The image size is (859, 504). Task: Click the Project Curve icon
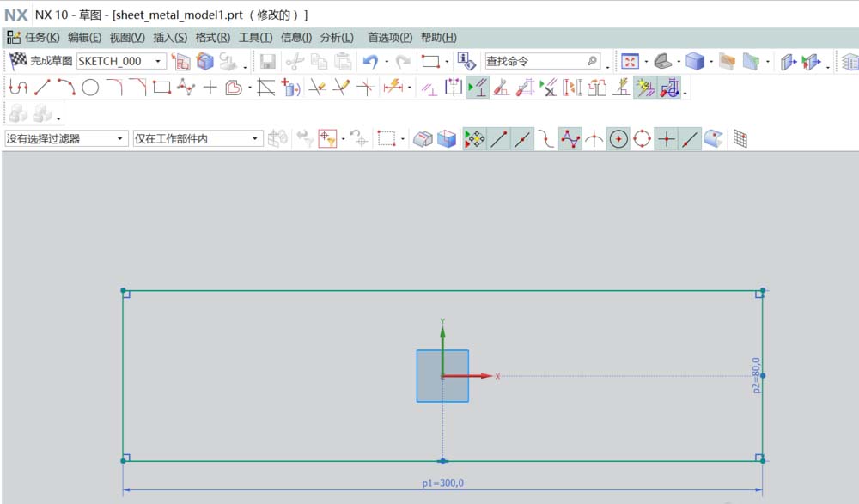coord(290,87)
